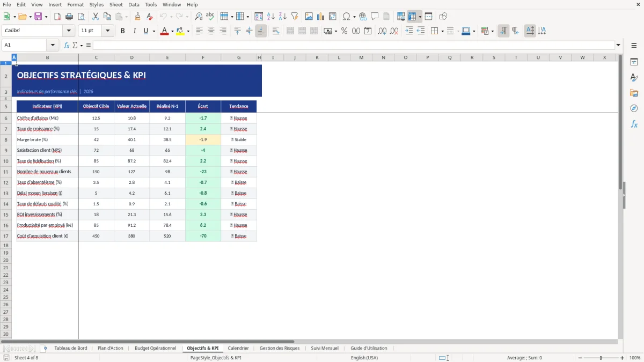Image resolution: width=644 pixels, height=362 pixels.
Task: Insert an image into the sheet
Action: point(309,16)
